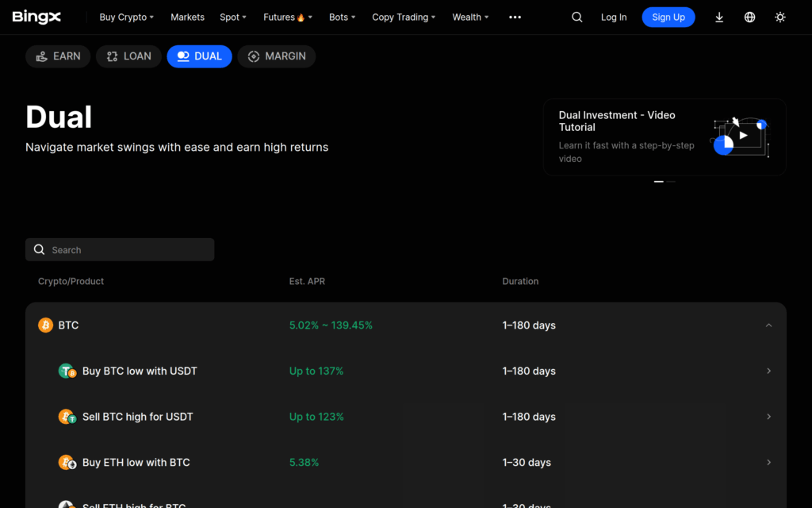Select the DUAL tab
This screenshot has height=508, width=812.
[199, 56]
